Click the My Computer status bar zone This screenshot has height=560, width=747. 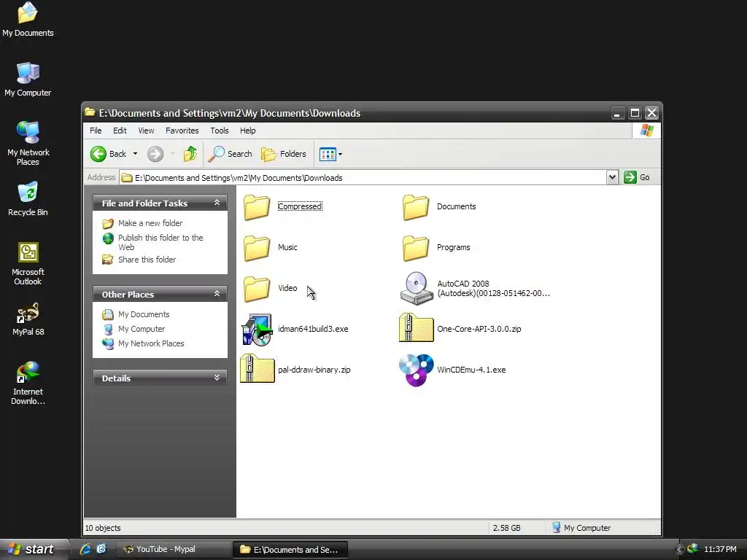pos(581,528)
